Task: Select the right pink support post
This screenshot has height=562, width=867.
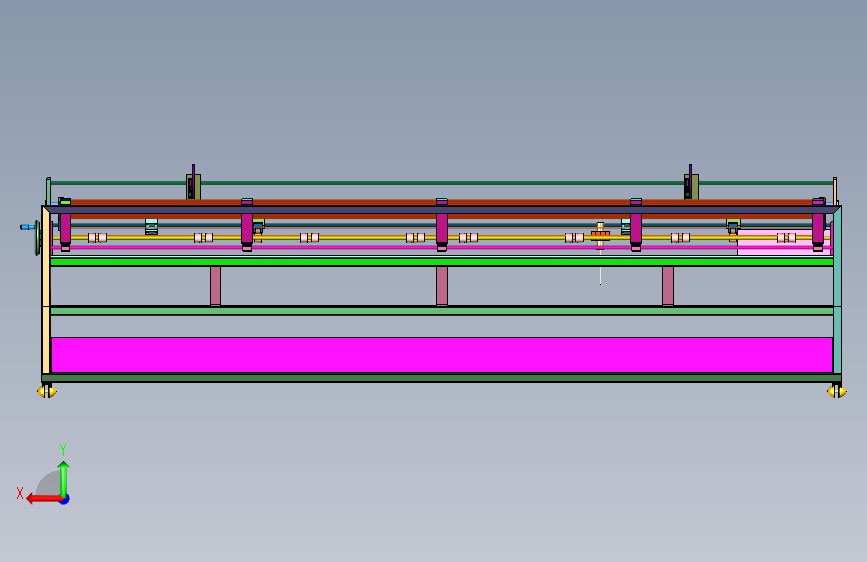Action: 668,285
